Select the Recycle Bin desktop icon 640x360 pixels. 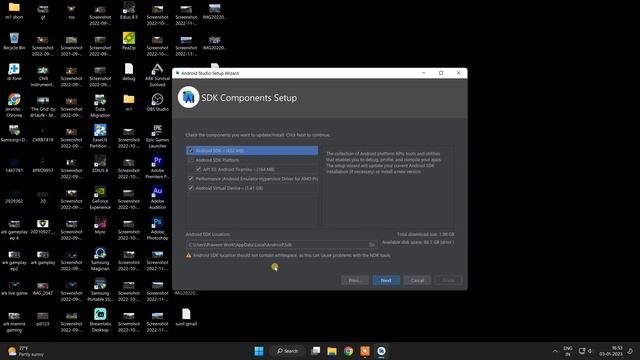pos(14,42)
